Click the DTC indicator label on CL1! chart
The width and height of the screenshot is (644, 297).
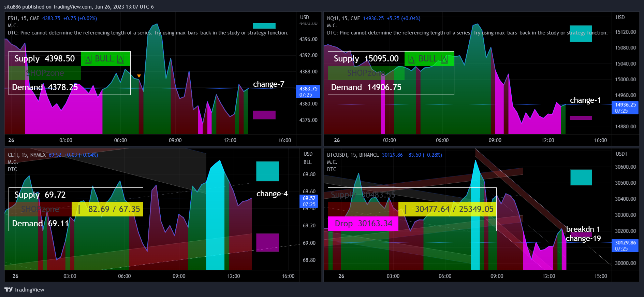pyautogui.click(x=12, y=169)
